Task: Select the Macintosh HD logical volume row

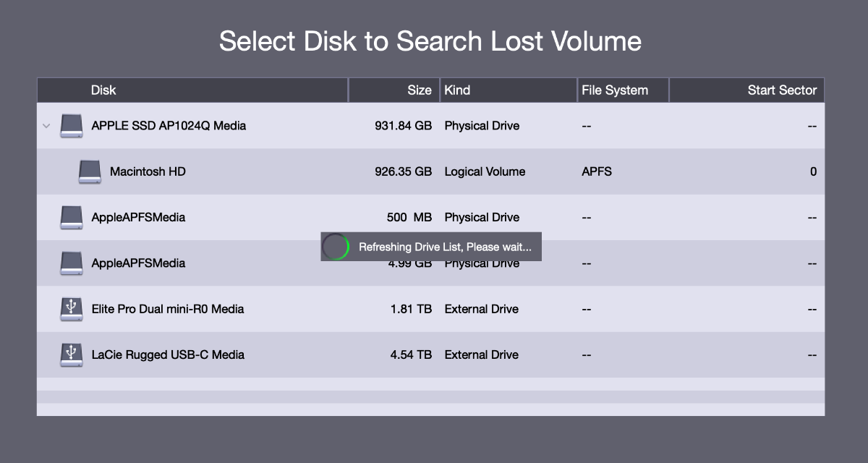Action: (147, 171)
